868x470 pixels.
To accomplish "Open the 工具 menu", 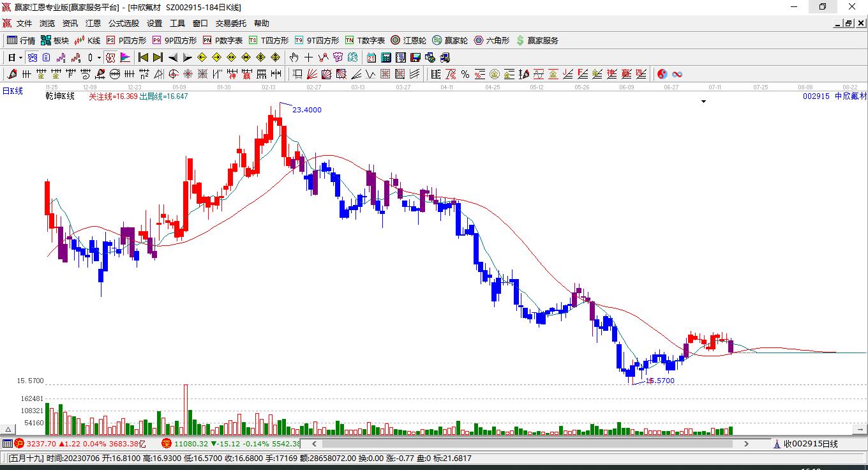I will (177, 24).
